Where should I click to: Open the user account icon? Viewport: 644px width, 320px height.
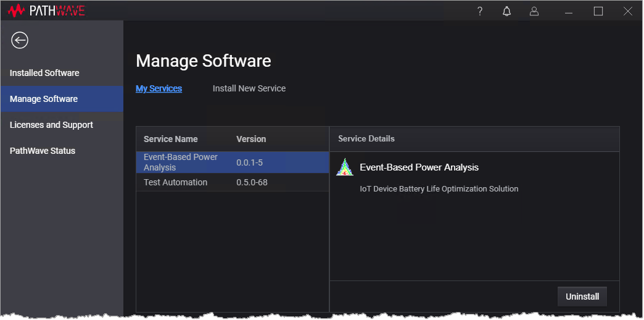[x=534, y=11]
